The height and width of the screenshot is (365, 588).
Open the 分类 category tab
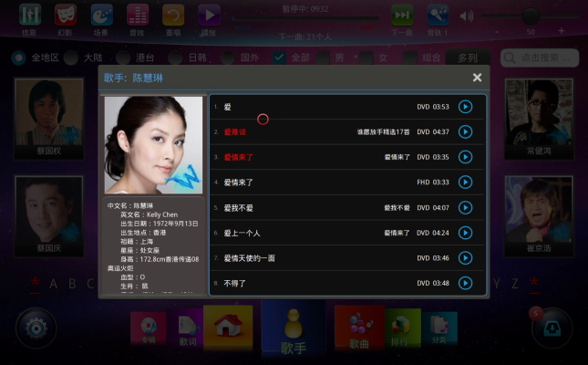(x=439, y=328)
